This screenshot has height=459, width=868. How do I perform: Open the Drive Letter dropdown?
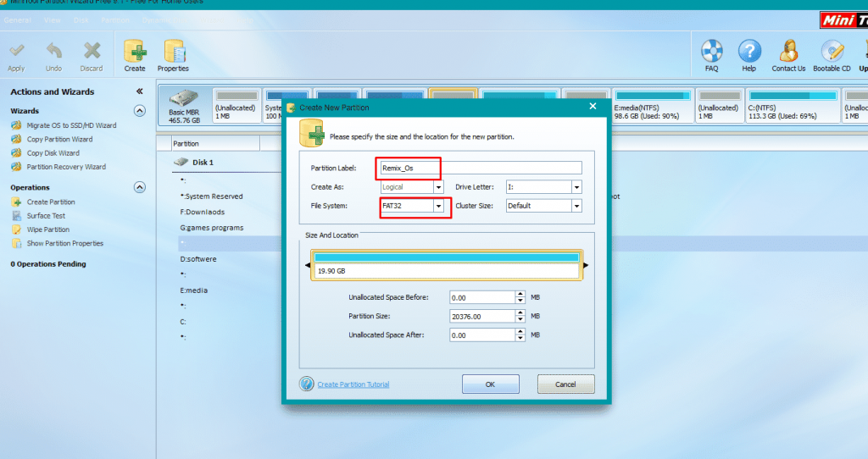[576, 187]
